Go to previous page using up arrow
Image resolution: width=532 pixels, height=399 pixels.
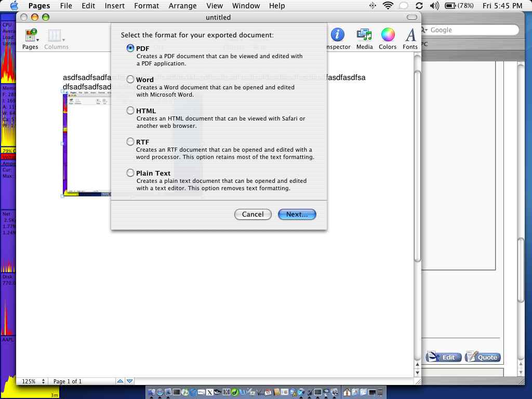(120, 381)
